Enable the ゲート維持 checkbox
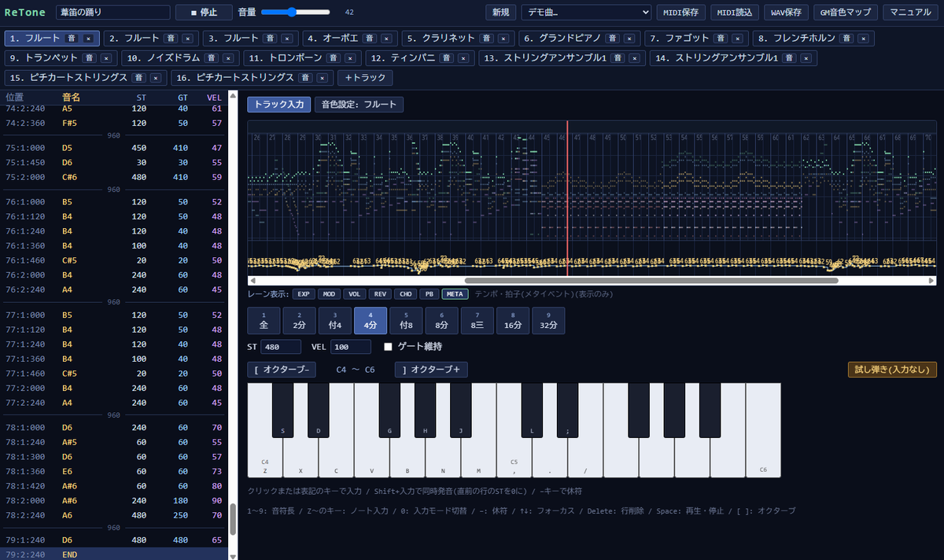This screenshot has width=944, height=560. [x=388, y=347]
